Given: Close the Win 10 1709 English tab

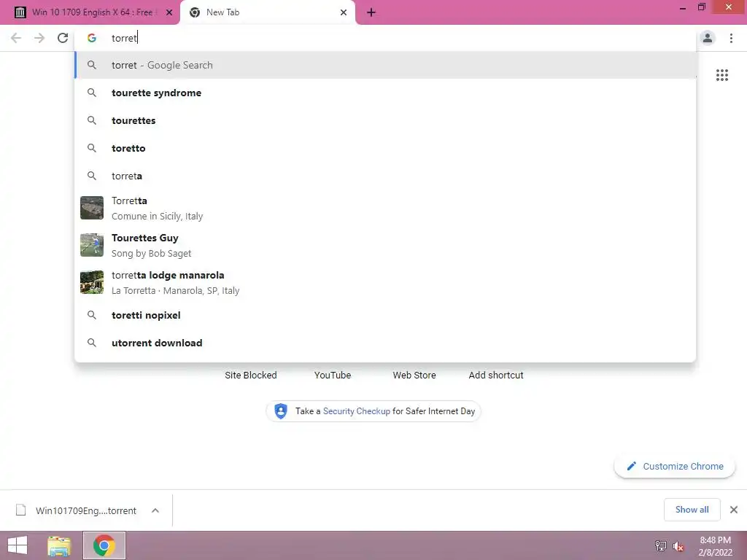Looking at the screenshot, I should coord(169,12).
